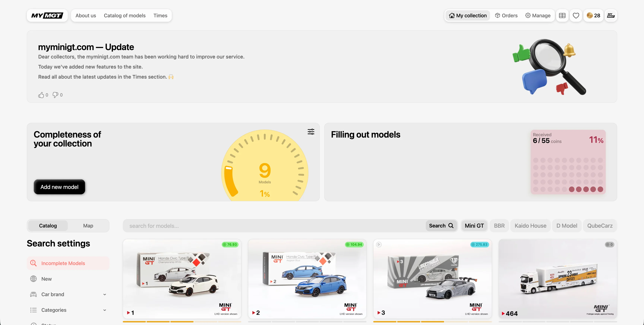The height and width of the screenshot is (325, 644).
Task: Click the myminigt.com — Update headline
Action: point(86,47)
